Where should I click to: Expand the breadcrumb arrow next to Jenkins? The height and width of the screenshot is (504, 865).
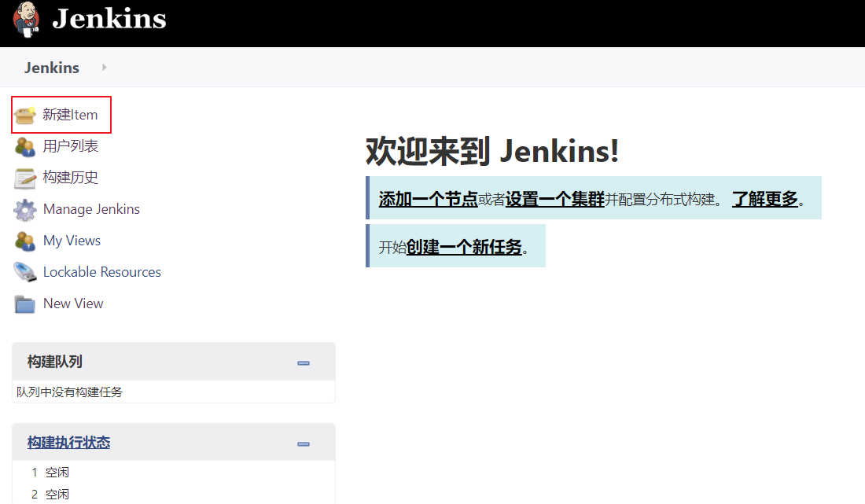105,68
